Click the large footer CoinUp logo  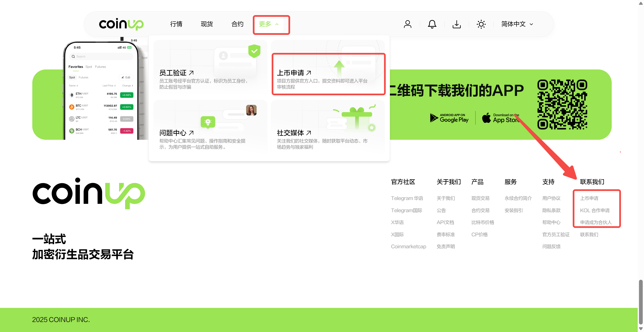tap(89, 193)
